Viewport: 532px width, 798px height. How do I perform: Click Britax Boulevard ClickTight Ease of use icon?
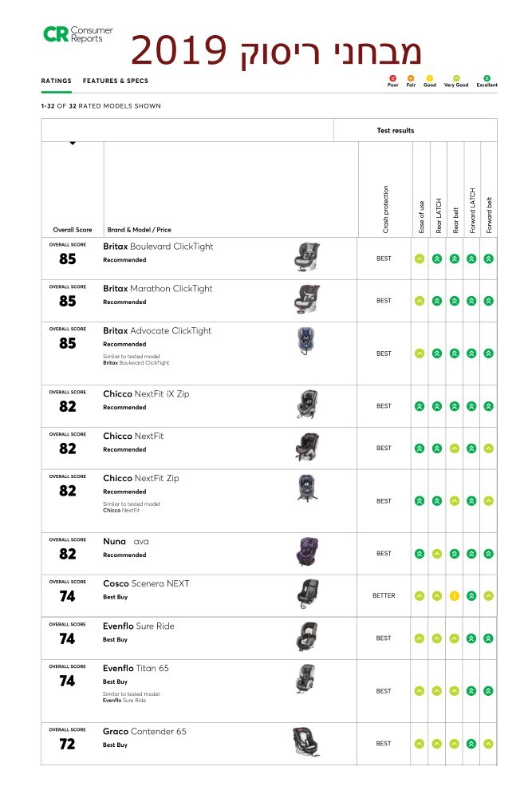419,259
